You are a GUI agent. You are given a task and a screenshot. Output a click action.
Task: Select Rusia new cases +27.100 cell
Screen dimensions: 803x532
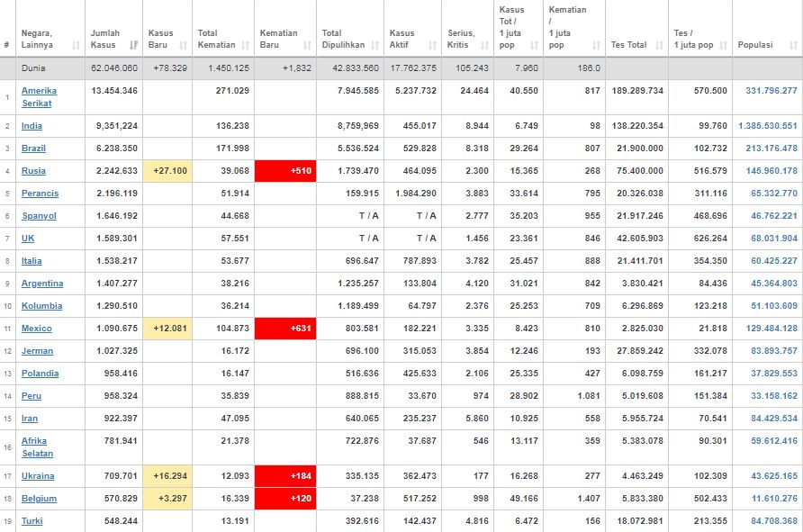pyautogui.click(x=167, y=171)
